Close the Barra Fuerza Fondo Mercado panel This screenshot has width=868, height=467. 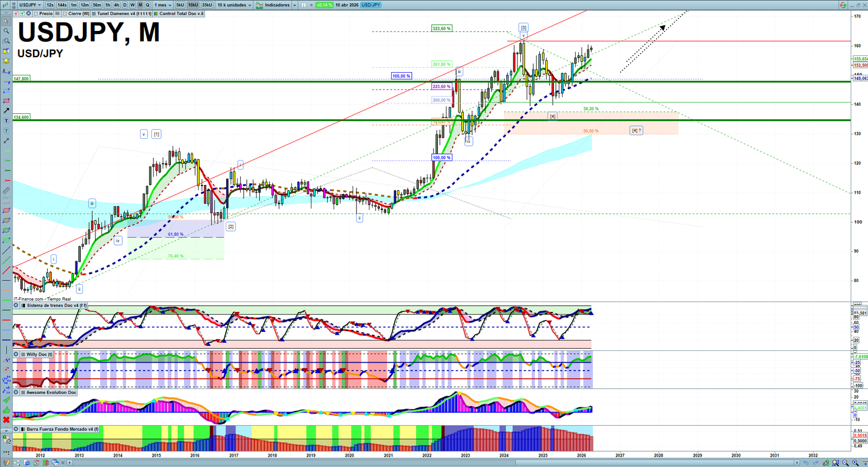pyautogui.click(x=16, y=429)
